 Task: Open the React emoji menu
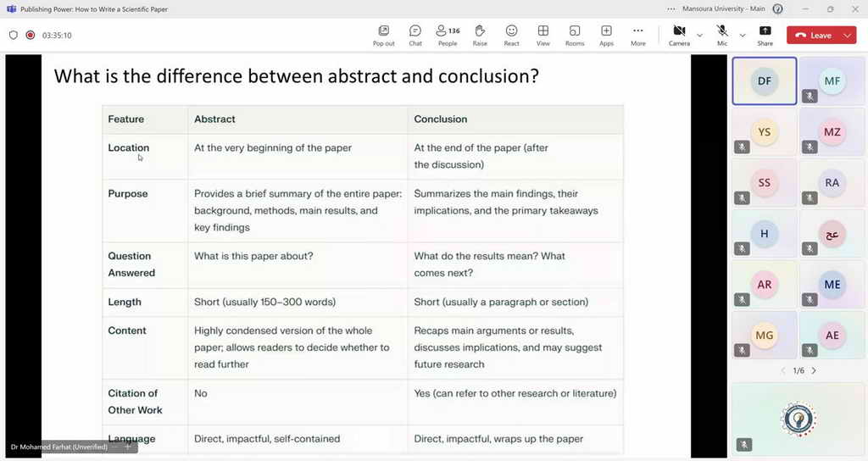click(x=511, y=36)
